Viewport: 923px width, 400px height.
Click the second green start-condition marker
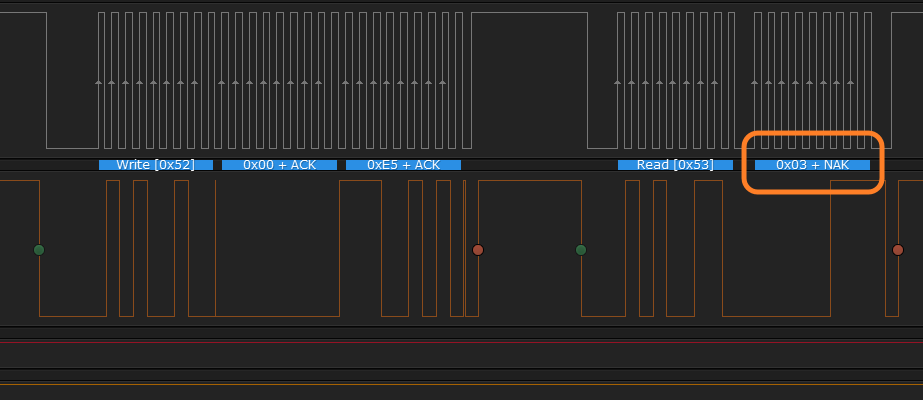tap(581, 250)
